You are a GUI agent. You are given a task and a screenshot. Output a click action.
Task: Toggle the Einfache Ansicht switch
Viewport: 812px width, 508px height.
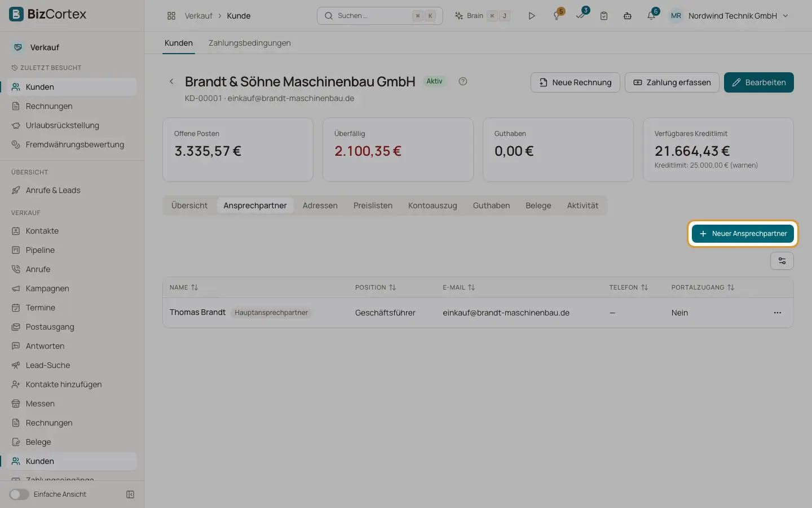(x=19, y=494)
